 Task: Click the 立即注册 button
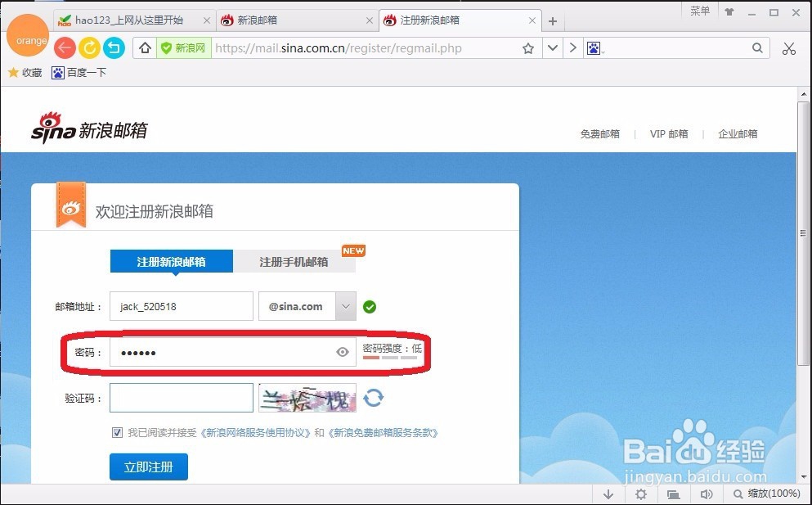148,466
